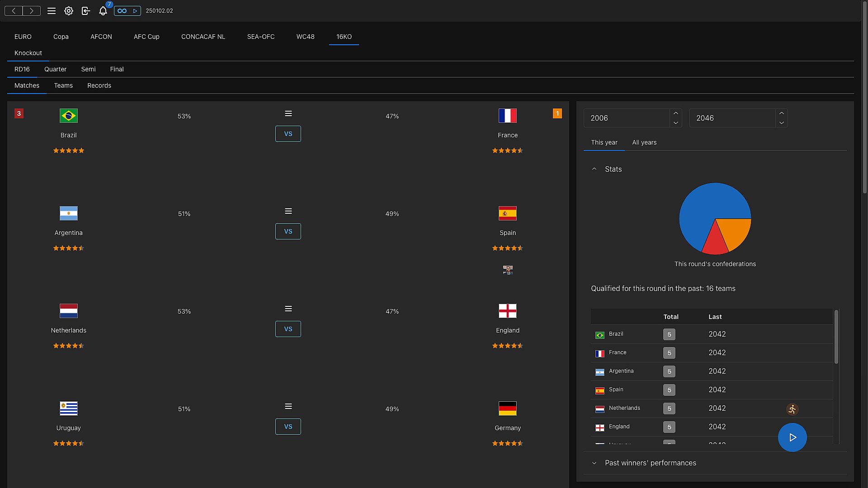Open the notifications bell

[103, 11]
